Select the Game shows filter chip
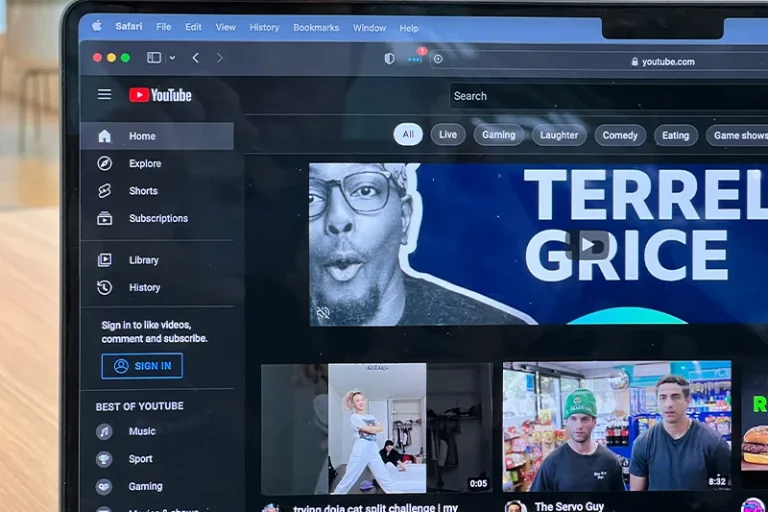Viewport: 768px width, 512px height. [737, 136]
